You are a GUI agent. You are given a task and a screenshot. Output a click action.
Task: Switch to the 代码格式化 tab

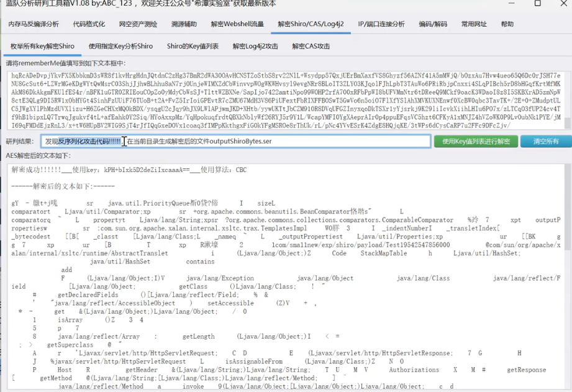coord(89,24)
